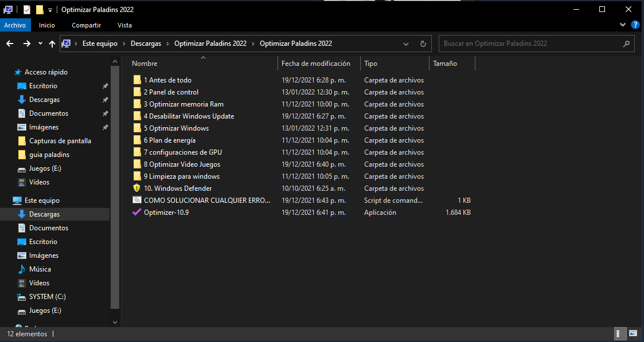Image resolution: width=644 pixels, height=342 pixels.
Task: Open the recent locations dropdown
Action: [40, 44]
